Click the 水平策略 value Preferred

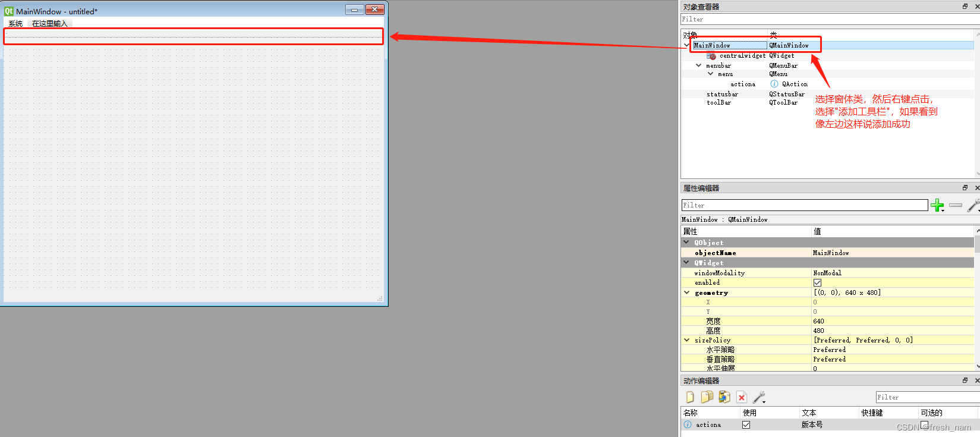click(829, 350)
